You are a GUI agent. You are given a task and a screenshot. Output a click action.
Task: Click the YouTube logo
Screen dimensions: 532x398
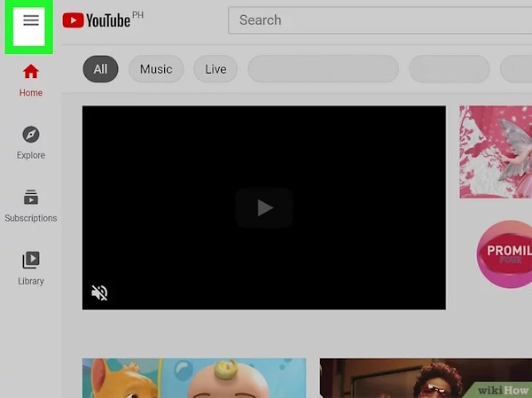(97, 20)
